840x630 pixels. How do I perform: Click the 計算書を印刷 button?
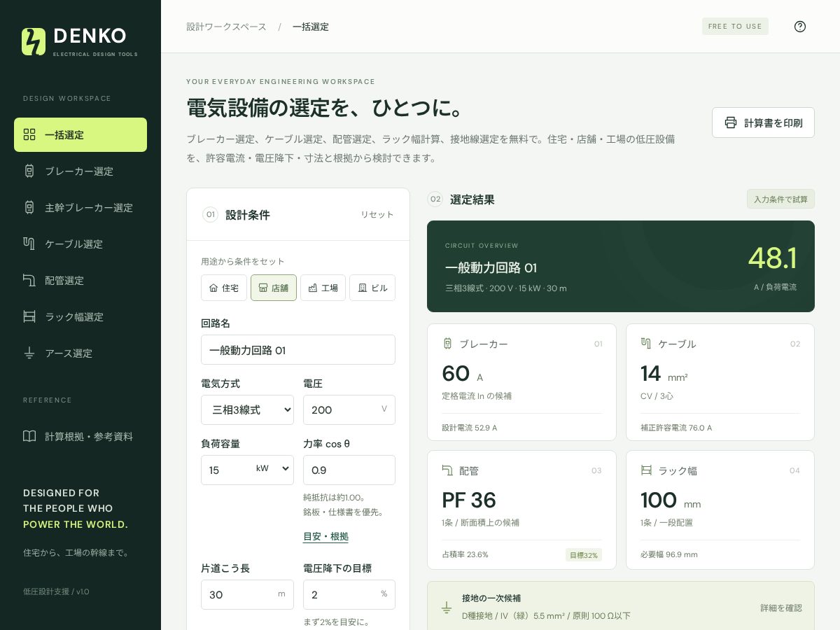[763, 122]
